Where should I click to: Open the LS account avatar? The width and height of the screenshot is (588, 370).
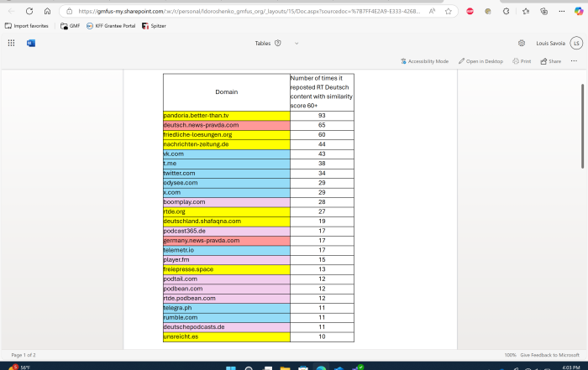coord(576,43)
